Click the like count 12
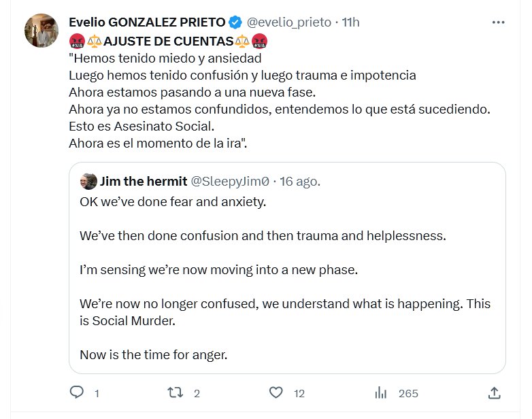This screenshot has height=419, width=532. pos(299,393)
